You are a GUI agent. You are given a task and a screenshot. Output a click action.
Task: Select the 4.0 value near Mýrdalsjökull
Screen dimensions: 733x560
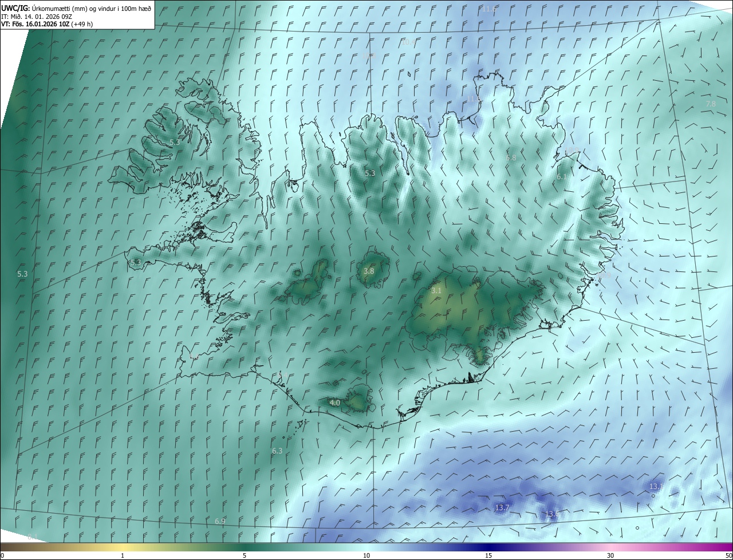click(335, 403)
